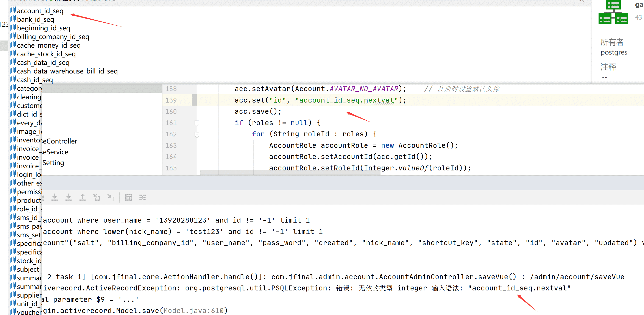Click the /admin/account/saveVue log line

(334, 277)
